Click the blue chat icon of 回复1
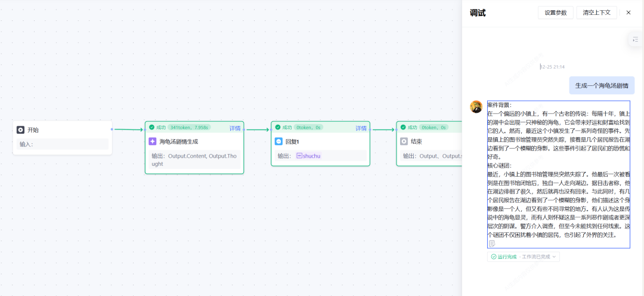This screenshot has height=296, width=644. pyautogui.click(x=278, y=141)
